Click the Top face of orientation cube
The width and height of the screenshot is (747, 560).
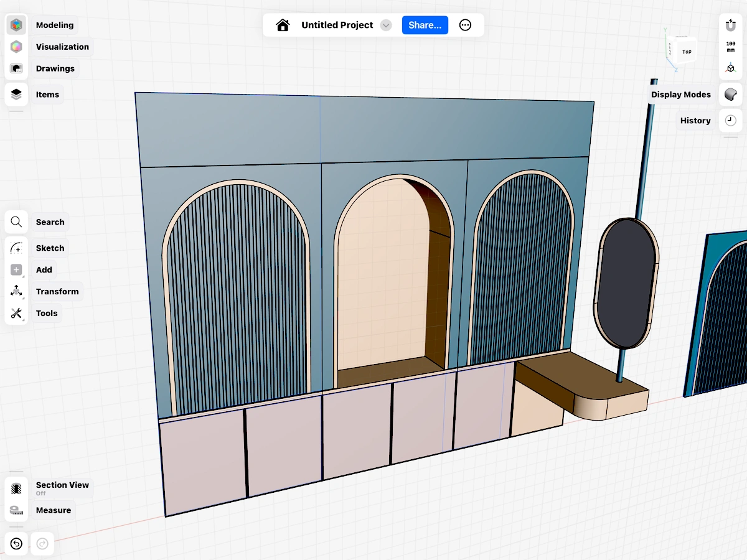pyautogui.click(x=686, y=52)
